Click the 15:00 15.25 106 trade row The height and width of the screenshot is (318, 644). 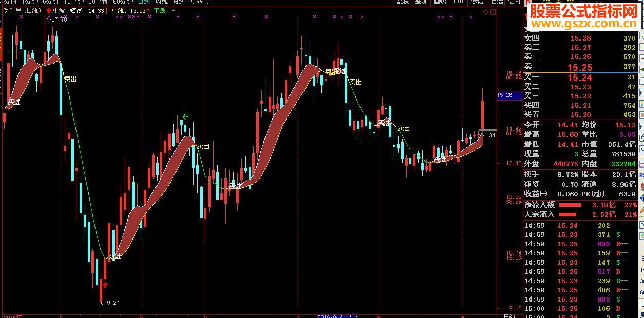(x=580, y=309)
